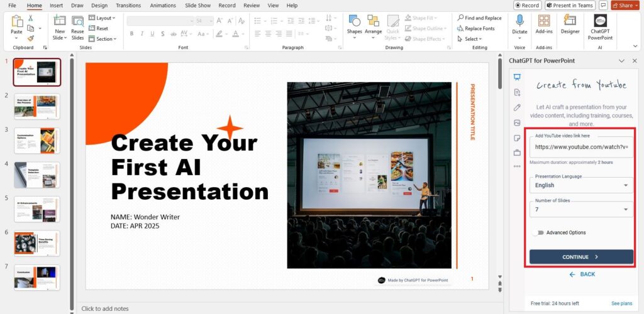644x314 pixels.
Task: Switch to the Slide Show tab
Action: pyautogui.click(x=197, y=5)
